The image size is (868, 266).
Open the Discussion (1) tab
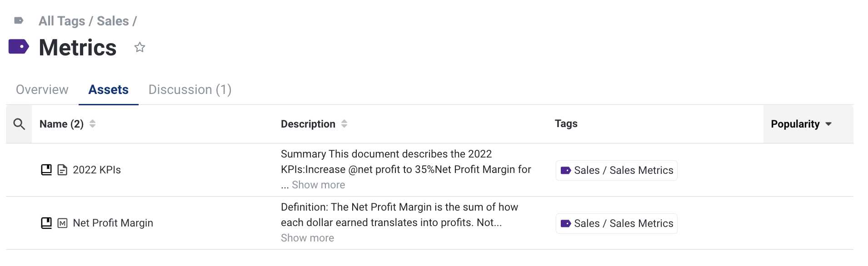coord(190,89)
